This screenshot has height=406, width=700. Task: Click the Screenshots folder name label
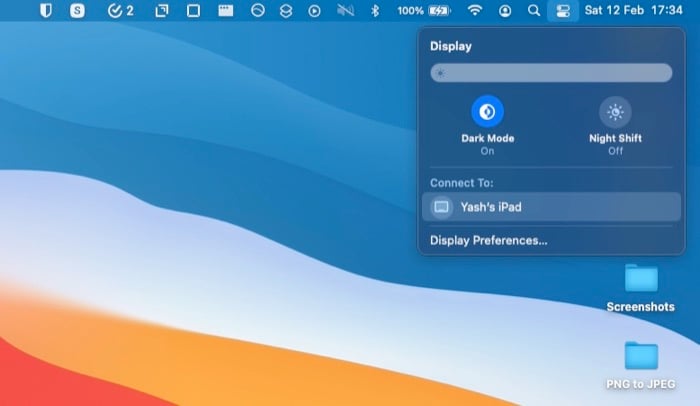[641, 307]
